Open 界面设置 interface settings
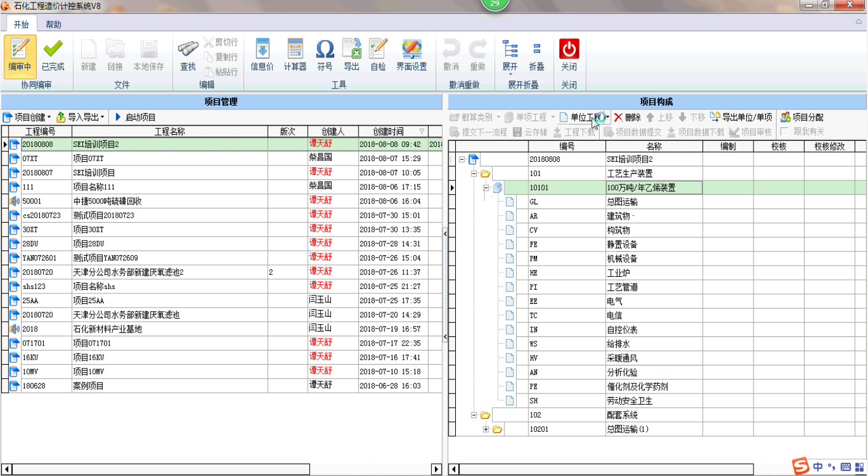Image resolution: width=868 pixels, height=476 pixels. click(412, 55)
